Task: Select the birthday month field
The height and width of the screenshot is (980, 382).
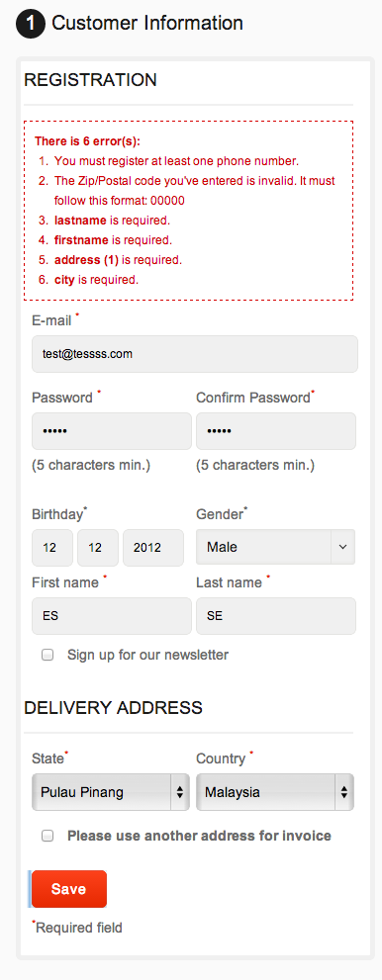Action: click(98, 548)
